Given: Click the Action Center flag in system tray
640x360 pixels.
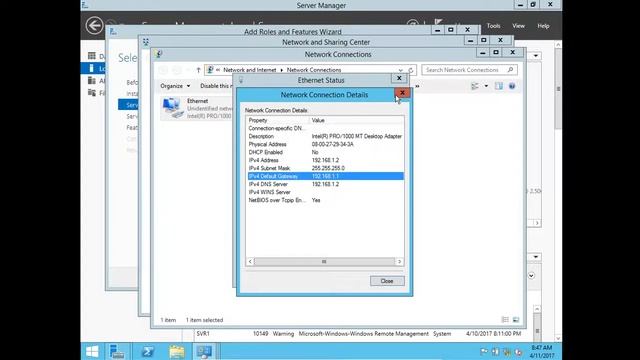Looking at the screenshot, I should point(484,351).
